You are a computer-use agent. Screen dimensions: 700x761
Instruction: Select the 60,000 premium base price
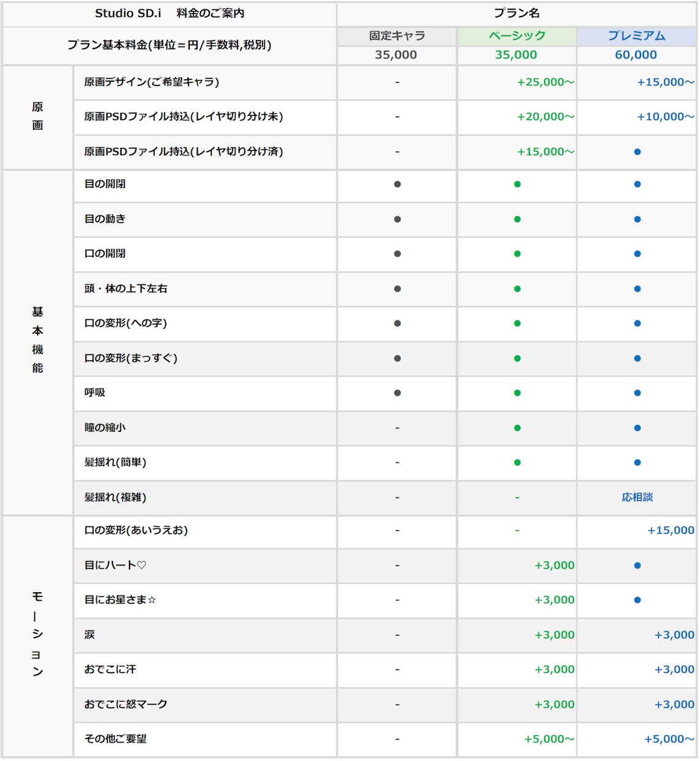click(x=636, y=55)
